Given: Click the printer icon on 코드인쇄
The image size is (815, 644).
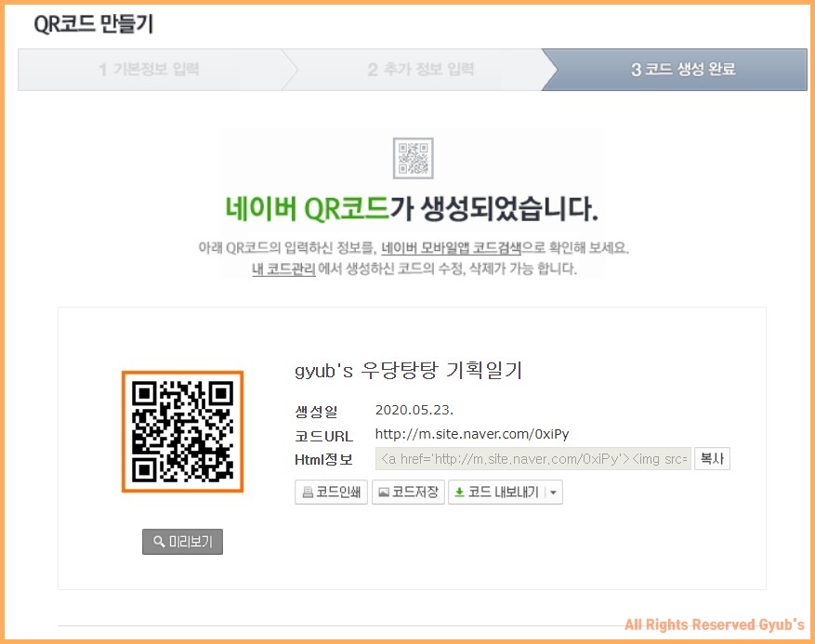Looking at the screenshot, I should [x=308, y=493].
